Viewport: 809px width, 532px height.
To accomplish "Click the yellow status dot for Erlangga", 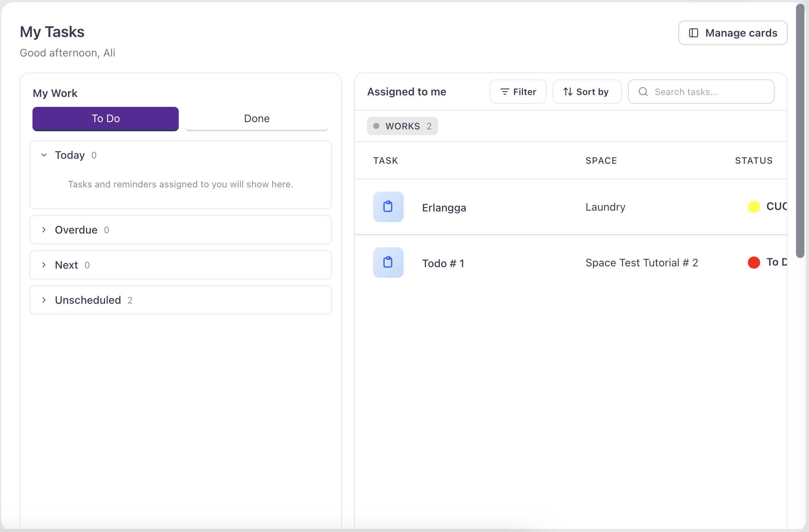I will point(754,207).
